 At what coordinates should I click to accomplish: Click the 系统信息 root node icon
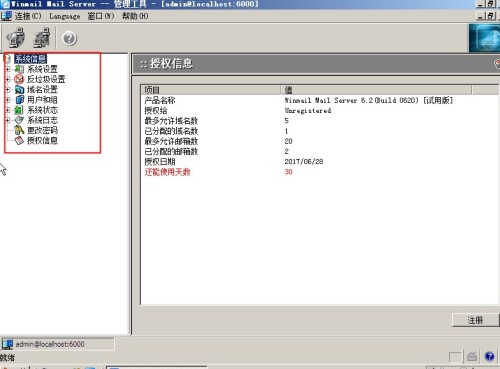click(8, 59)
